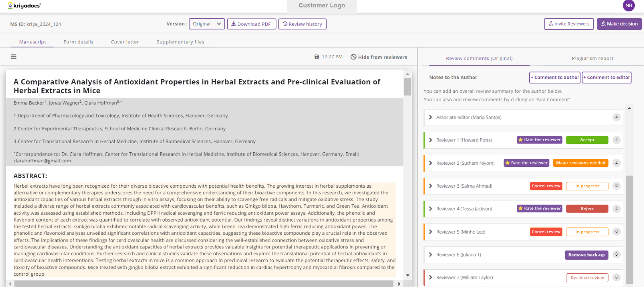Click manuscript scrollbar up arrow
This screenshot has width=644, height=287.
click(x=407, y=74)
